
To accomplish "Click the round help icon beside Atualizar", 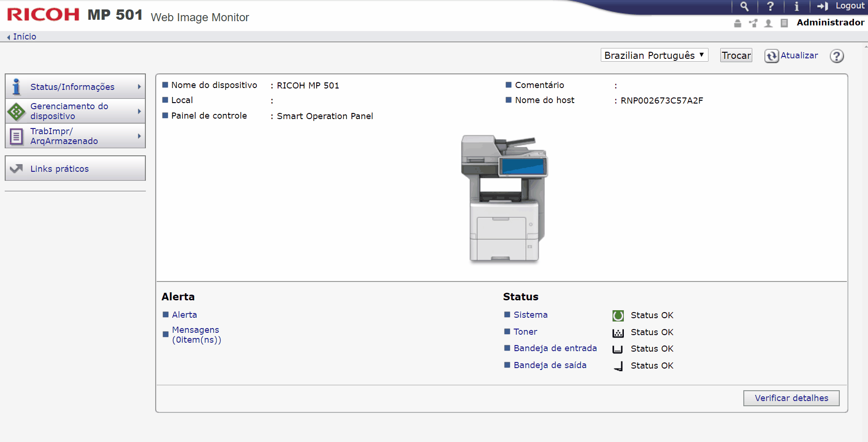I will coord(836,56).
